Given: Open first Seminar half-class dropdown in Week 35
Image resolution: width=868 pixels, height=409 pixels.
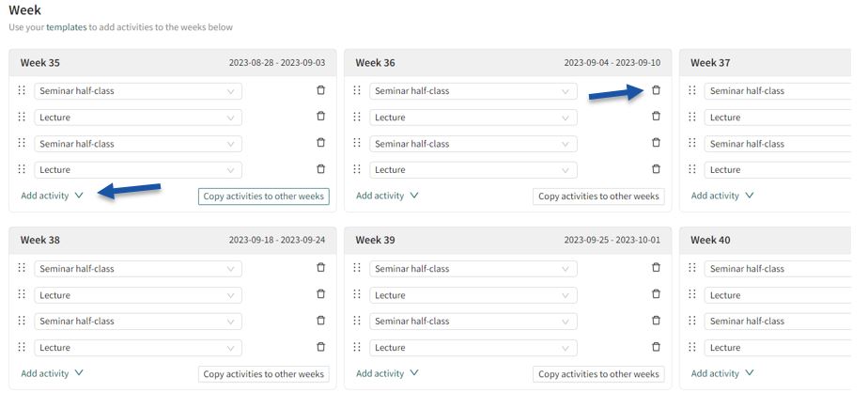Looking at the screenshot, I should click(138, 91).
